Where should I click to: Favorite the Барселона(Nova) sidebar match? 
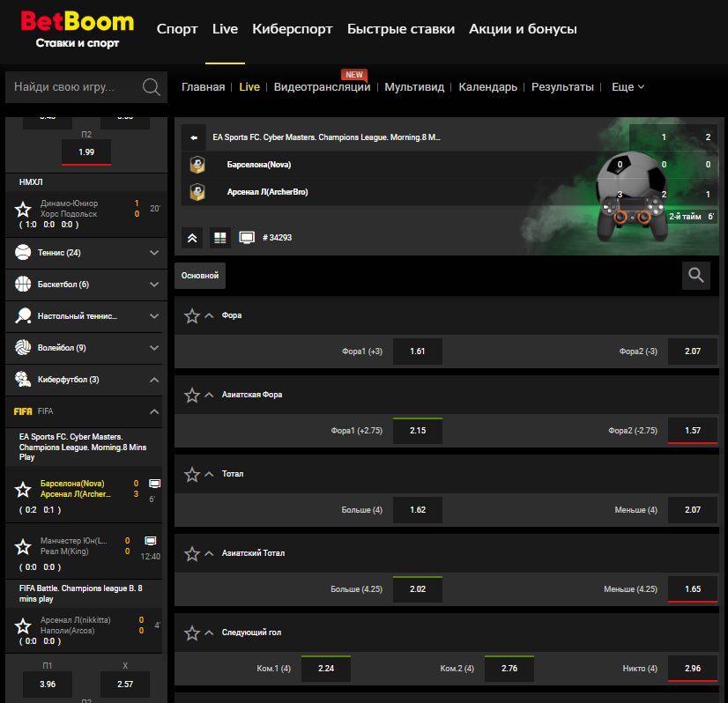click(x=23, y=490)
